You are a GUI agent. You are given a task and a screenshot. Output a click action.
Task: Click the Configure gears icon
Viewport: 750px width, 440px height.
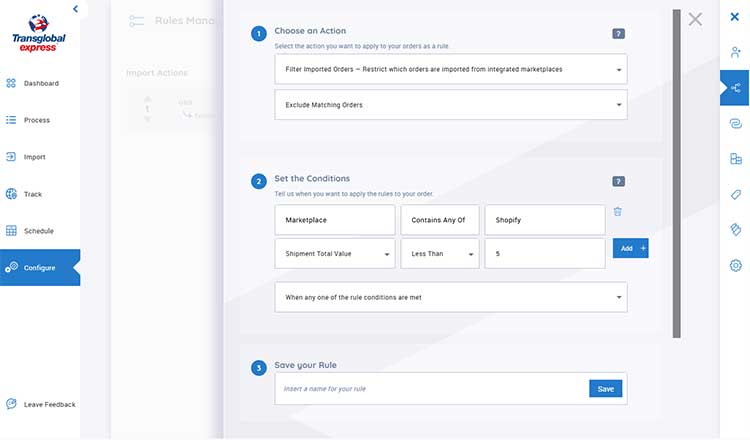click(11, 267)
